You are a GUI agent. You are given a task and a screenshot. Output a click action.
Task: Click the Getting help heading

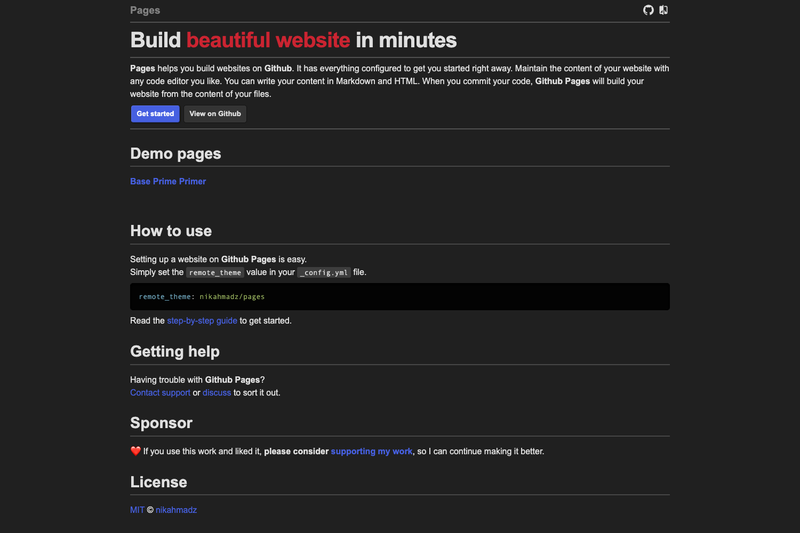tap(175, 351)
